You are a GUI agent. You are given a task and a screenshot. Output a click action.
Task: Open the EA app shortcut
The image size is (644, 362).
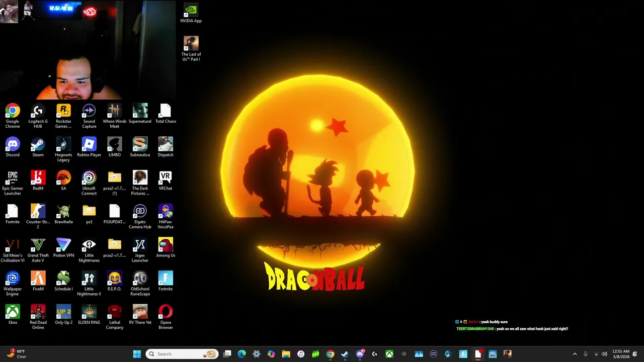coord(63,180)
